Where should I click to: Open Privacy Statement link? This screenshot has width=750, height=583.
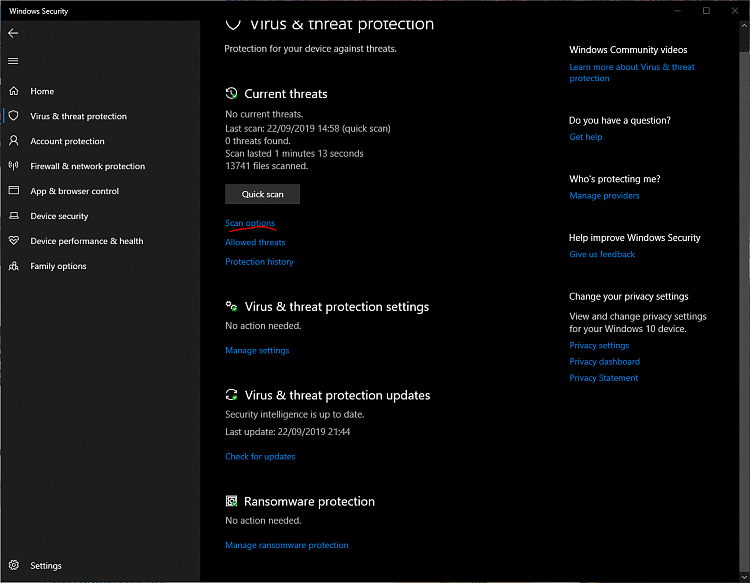tap(604, 378)
